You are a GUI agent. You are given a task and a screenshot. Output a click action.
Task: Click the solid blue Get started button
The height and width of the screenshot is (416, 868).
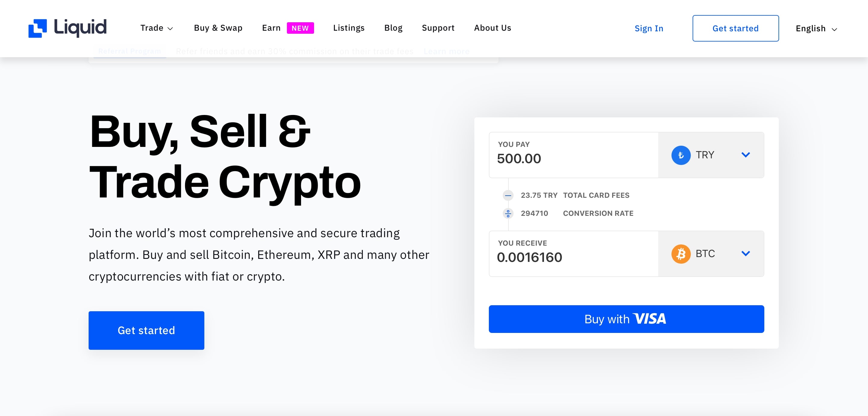pyautogui.click(x=146, y=330)
